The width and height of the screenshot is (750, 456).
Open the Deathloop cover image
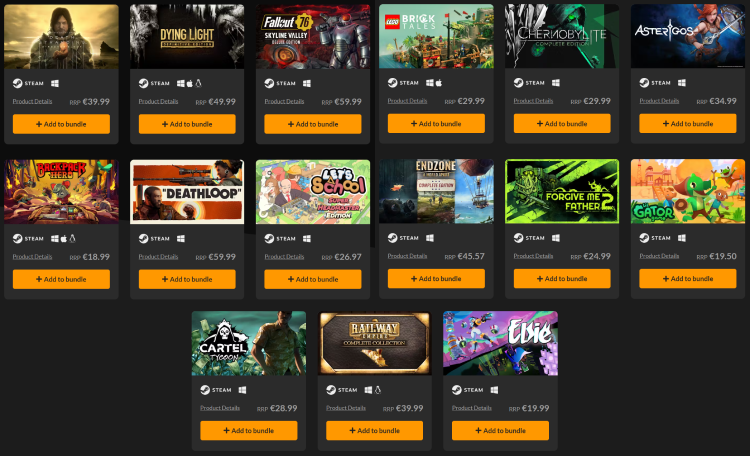[187, 192]
